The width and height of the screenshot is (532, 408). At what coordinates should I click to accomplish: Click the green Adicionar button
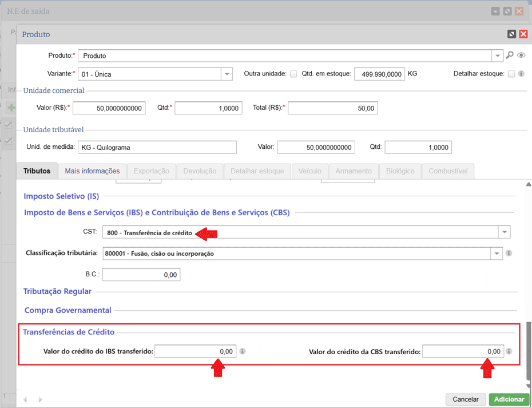pos(509,399)
